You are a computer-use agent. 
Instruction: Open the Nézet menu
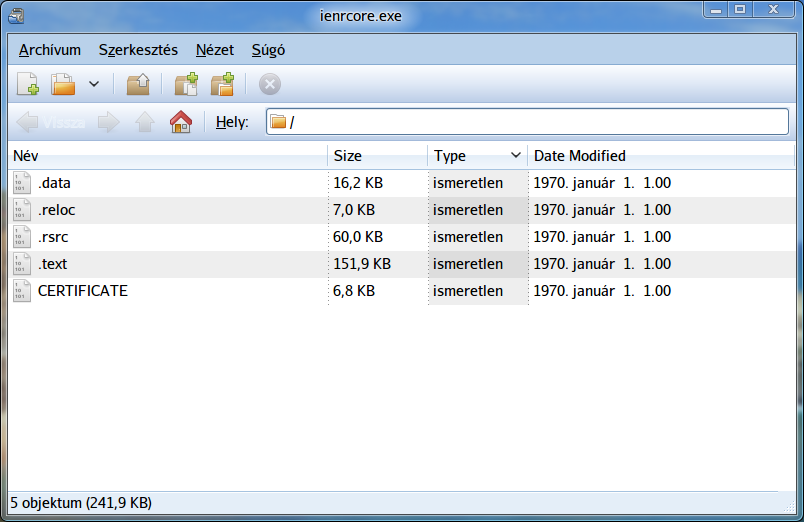[215, 50]
